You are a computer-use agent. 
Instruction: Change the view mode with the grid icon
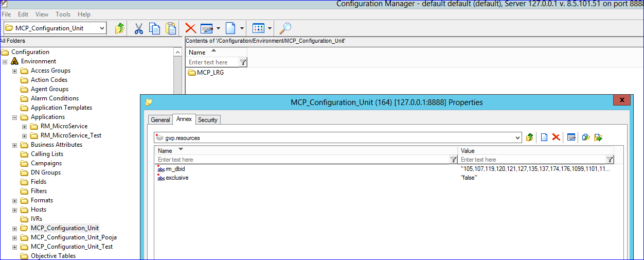point(259,28)
